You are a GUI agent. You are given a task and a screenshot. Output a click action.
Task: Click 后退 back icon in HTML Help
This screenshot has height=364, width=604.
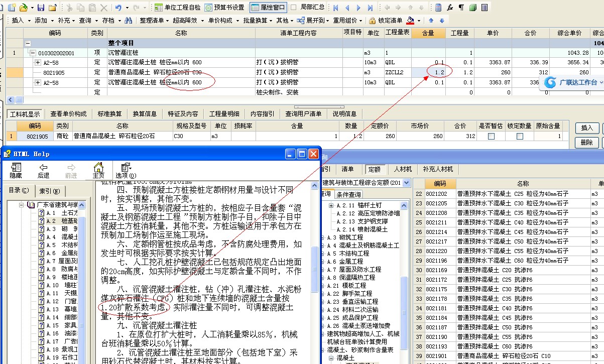[x=43, y=171]
